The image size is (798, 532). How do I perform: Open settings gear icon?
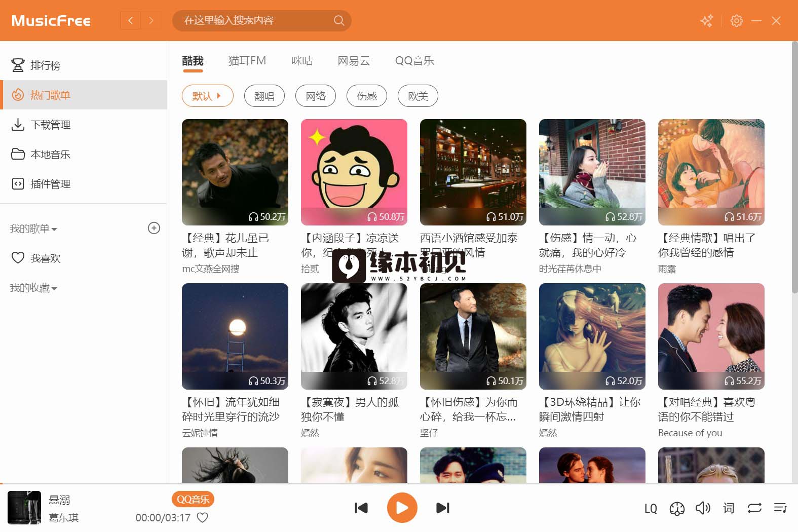coord(737,21)
